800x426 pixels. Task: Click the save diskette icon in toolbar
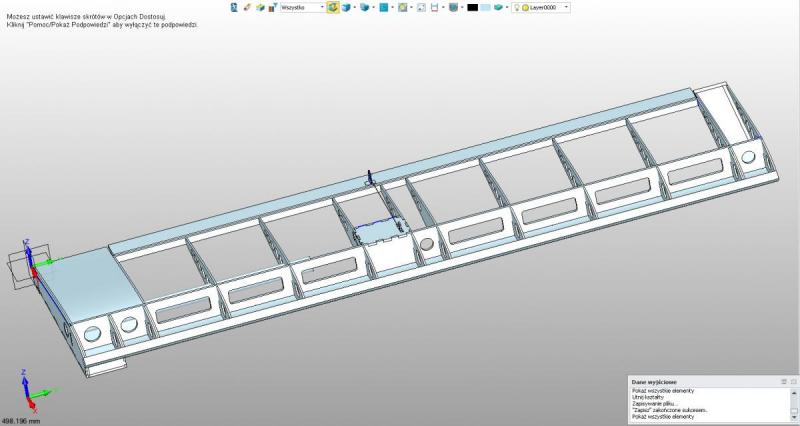tap(435, 7)
